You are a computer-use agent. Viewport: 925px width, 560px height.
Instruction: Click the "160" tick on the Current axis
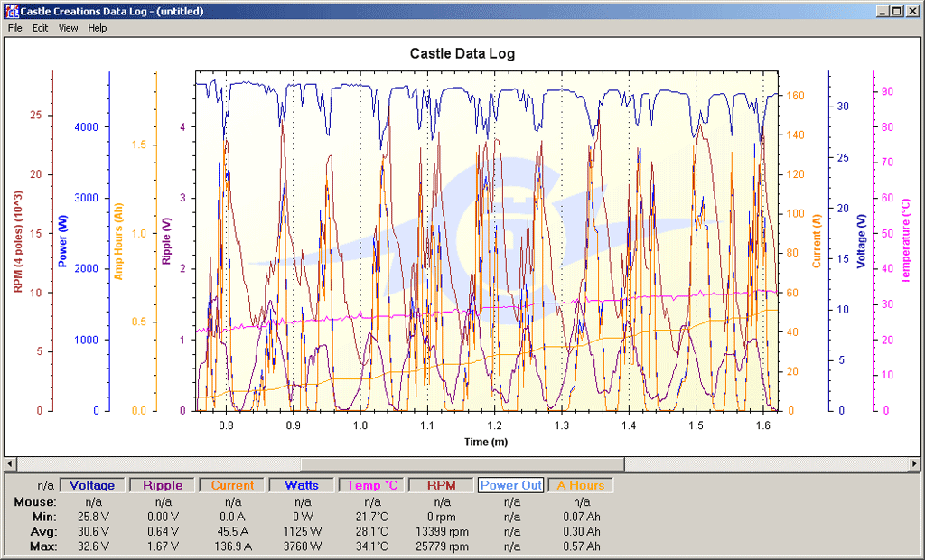point(795,96)
